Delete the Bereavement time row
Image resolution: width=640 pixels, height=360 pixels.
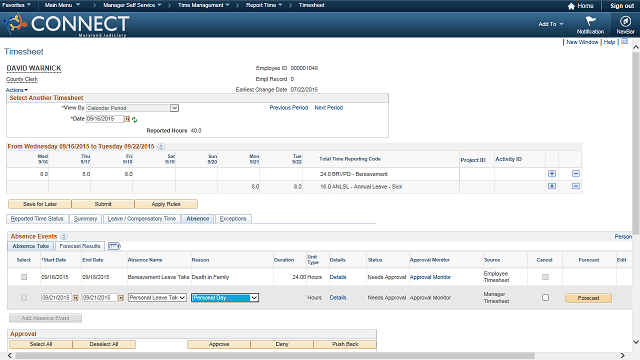576,173
